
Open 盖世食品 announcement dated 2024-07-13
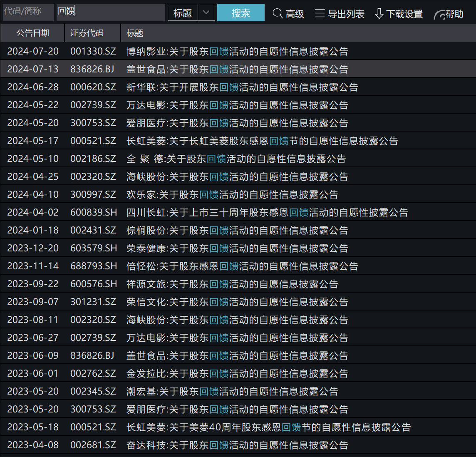coord(237,70)
